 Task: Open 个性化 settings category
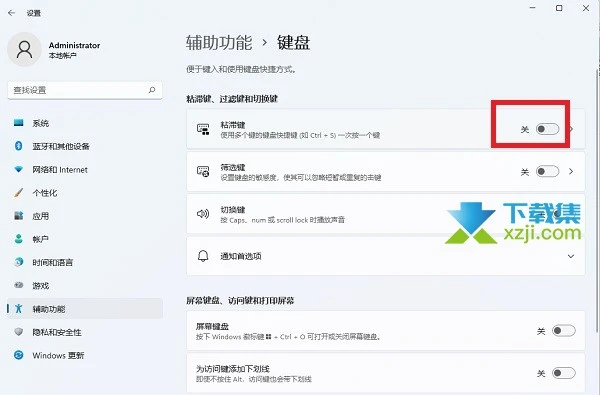[x=85, y=193]
